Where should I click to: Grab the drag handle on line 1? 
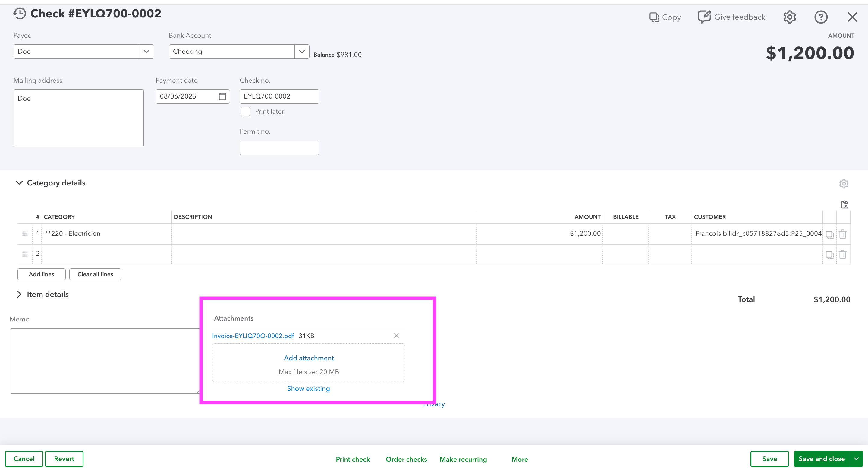coord(25,234)
